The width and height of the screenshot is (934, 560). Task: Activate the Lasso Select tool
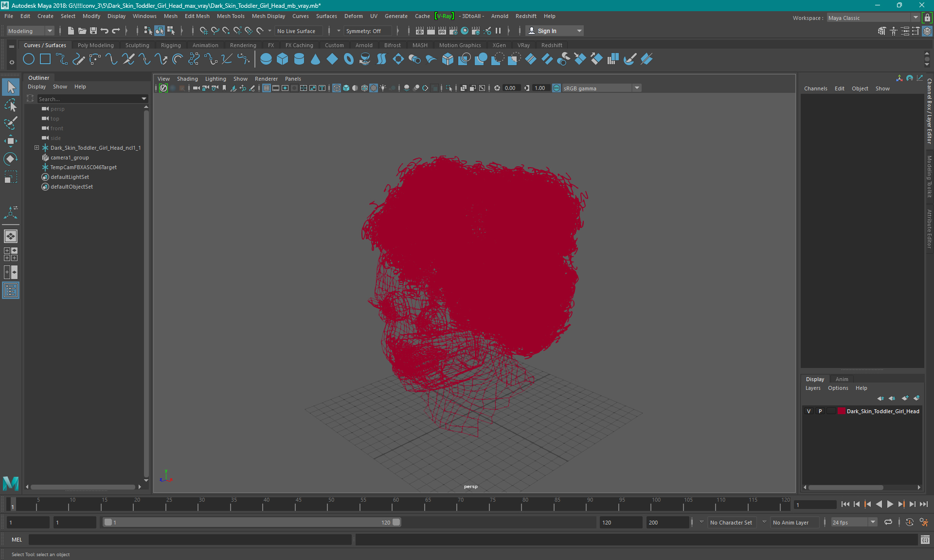(x=11, y=105)
